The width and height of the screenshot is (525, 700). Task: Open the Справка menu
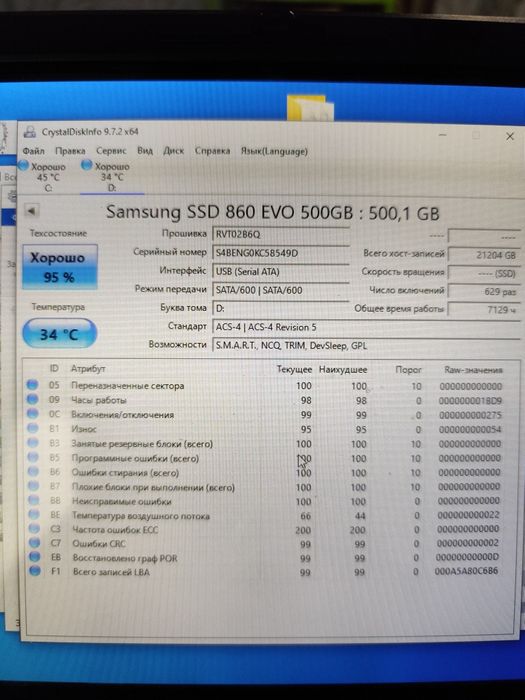point(212,151)
